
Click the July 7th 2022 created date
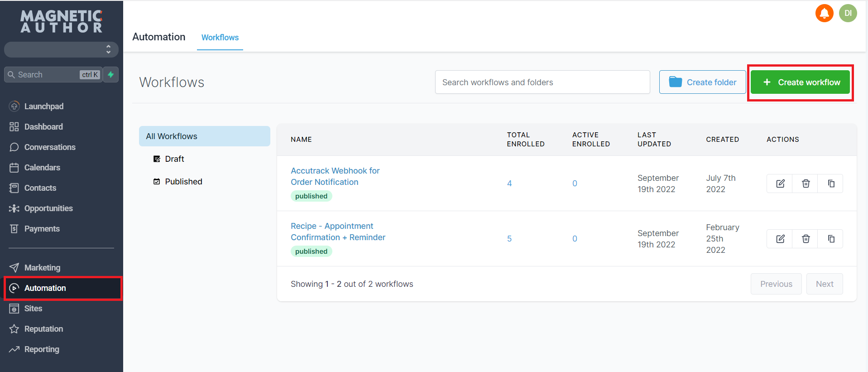coord(721,184)
